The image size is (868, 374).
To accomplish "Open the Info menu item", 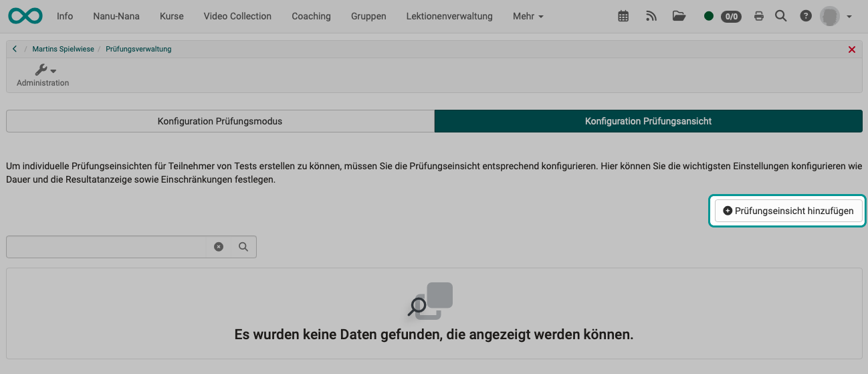I will tap(65, 16).
